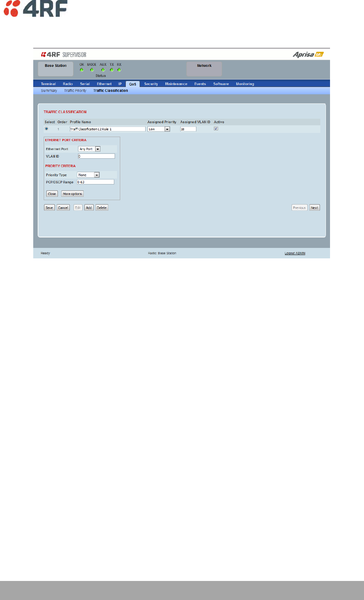Screen dimensions: 364x600
Task: Click the 'Radio: Base Station' status text
Action: tap(162, 253)
